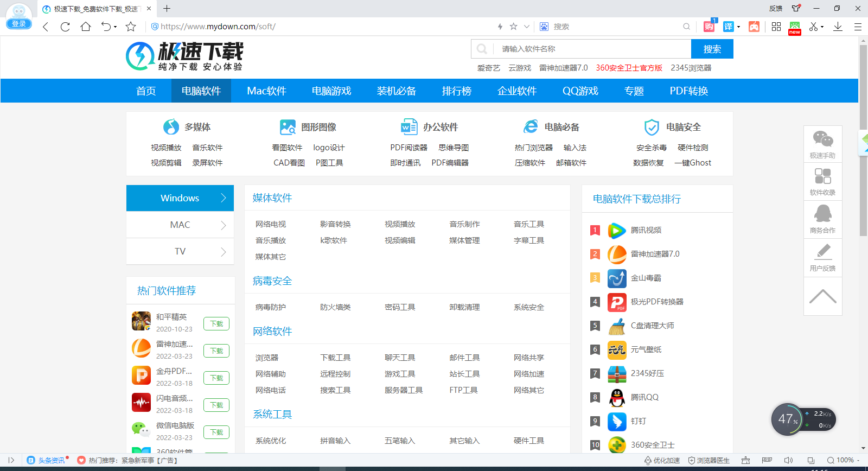Click the scissors screenshot tool icon
The width and height of the screenshot is (868, 471).
(x=813, y=27)
